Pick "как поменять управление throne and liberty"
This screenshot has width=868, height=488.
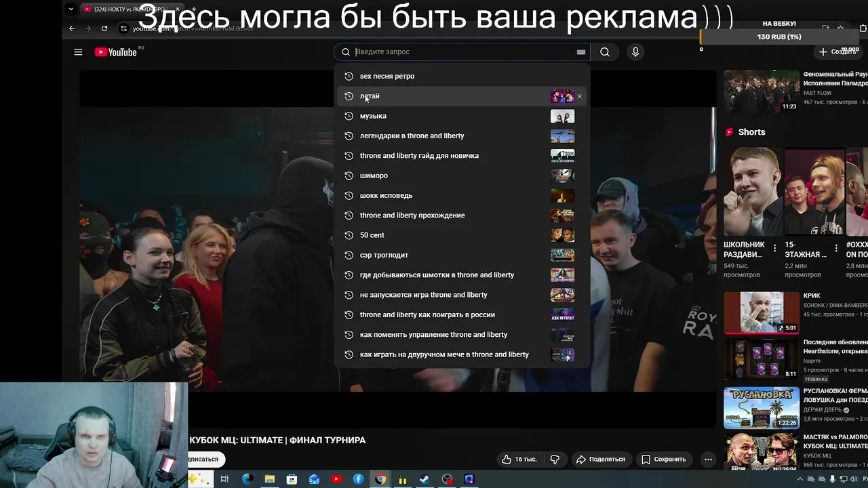pos(462,335)
